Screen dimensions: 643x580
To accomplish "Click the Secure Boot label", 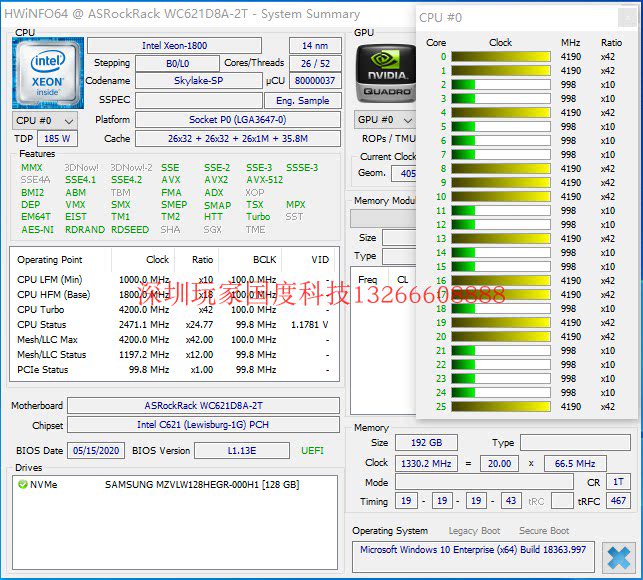I will tap(544, 531).
